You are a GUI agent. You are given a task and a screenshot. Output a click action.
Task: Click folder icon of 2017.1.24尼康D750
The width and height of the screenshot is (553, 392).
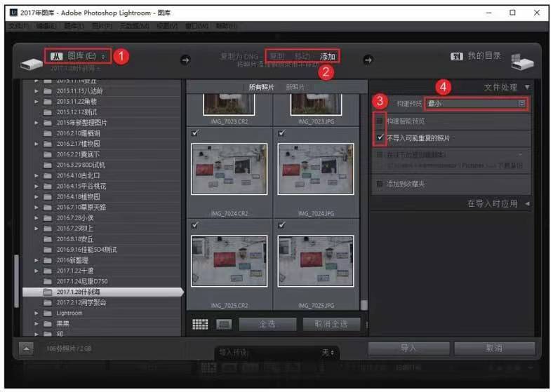(x=48, y=281)
